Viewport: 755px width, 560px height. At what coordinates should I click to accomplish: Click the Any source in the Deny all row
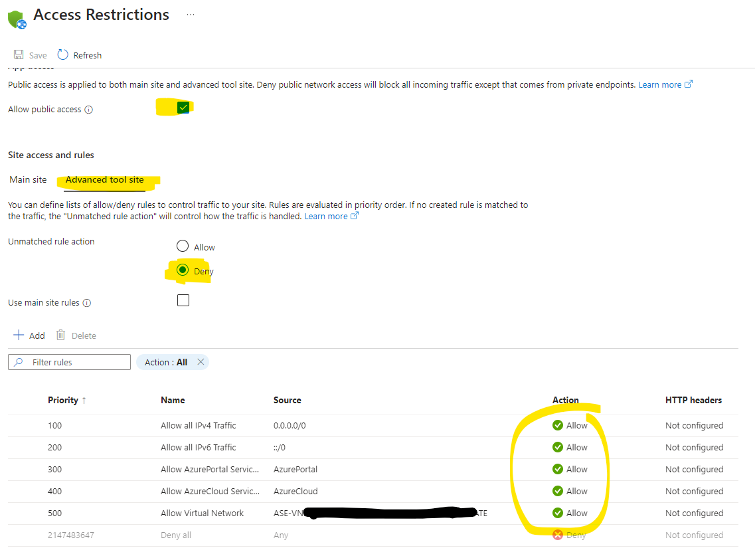[281, 535]
